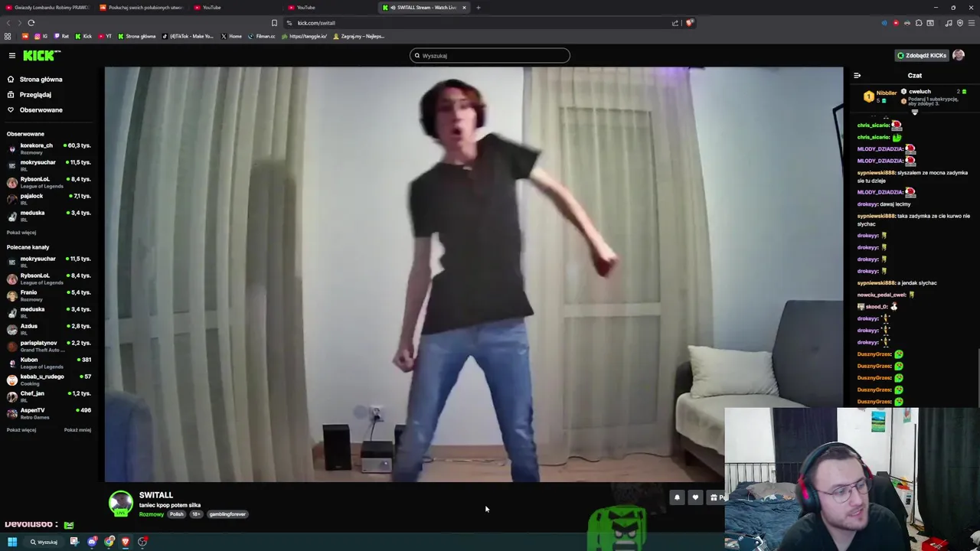Open the Kick hamburger sidebar menu
The width and height of the screenshot is (980, 551).
click(12, 55)
